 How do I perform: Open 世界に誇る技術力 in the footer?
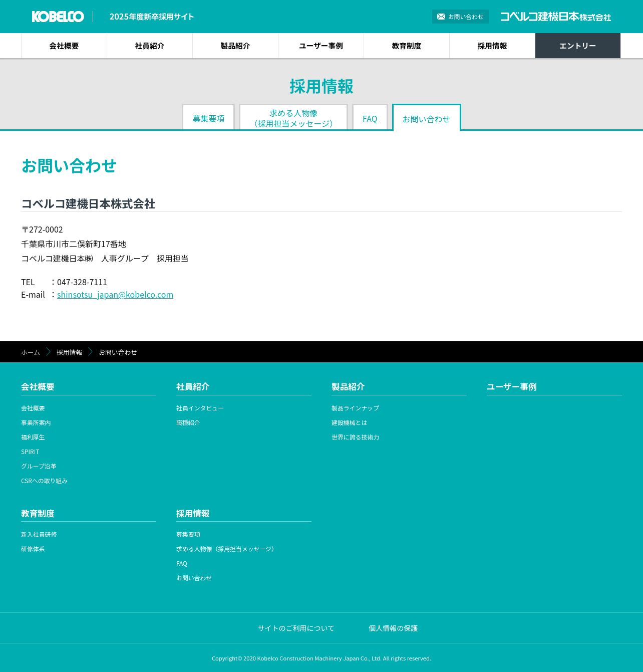pos(356,437)
